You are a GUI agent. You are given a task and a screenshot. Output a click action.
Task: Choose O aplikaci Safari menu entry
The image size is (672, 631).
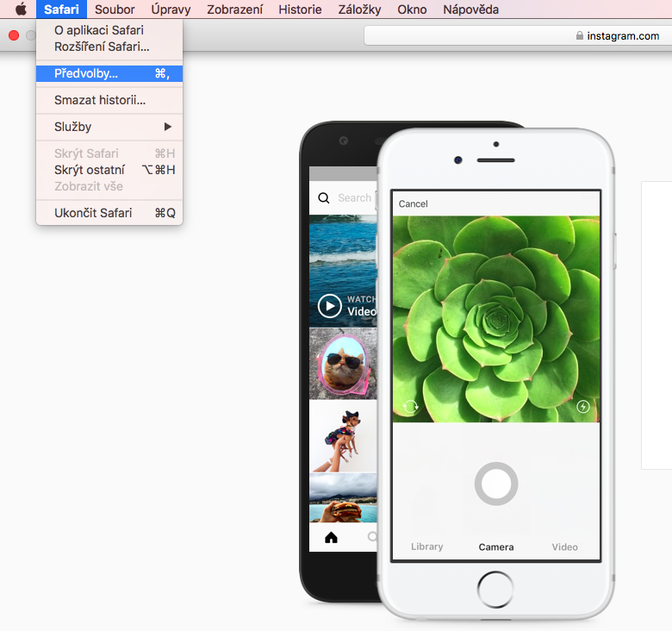point(109,30)
